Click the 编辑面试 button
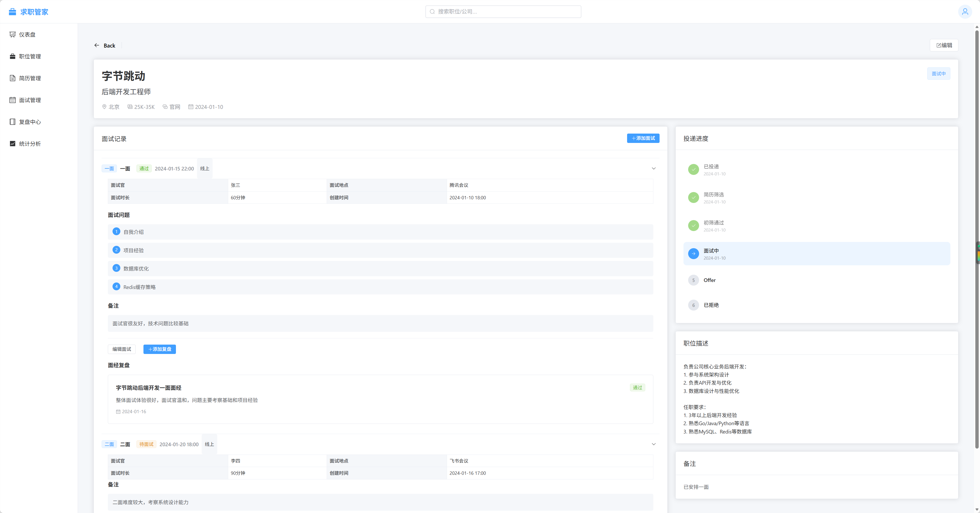The width and height of the screenshot is (980, 513). [x=121, y=349]
